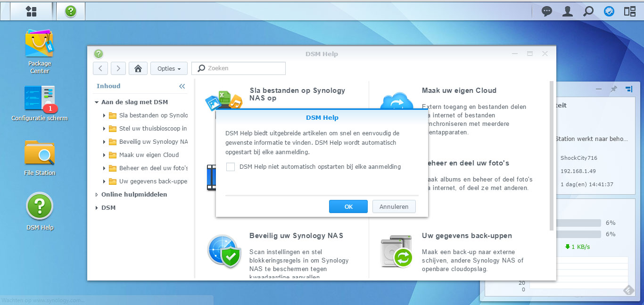The height and width of the screenshot is (305, 644).
Task: Go forward in DSM Help
Action: pyautogui.click(x=118, y=68)
